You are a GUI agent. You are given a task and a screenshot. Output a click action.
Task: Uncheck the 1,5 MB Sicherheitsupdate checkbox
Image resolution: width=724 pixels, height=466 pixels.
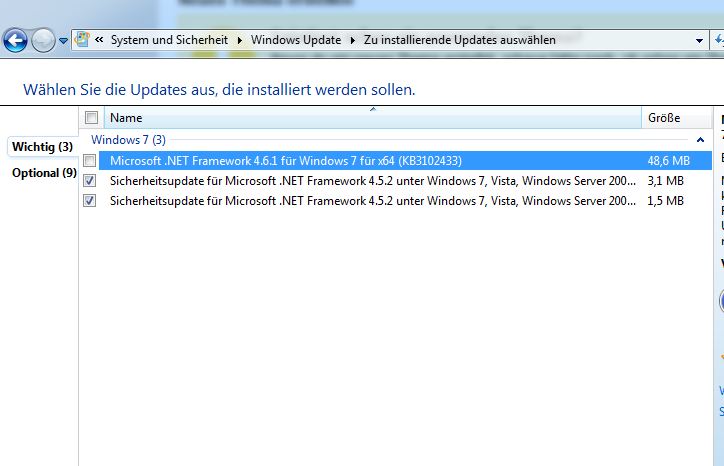coord(90,201)
